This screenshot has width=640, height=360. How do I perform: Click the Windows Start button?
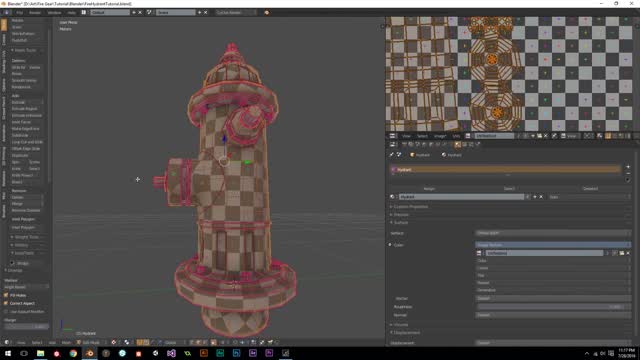coord(8,353)
